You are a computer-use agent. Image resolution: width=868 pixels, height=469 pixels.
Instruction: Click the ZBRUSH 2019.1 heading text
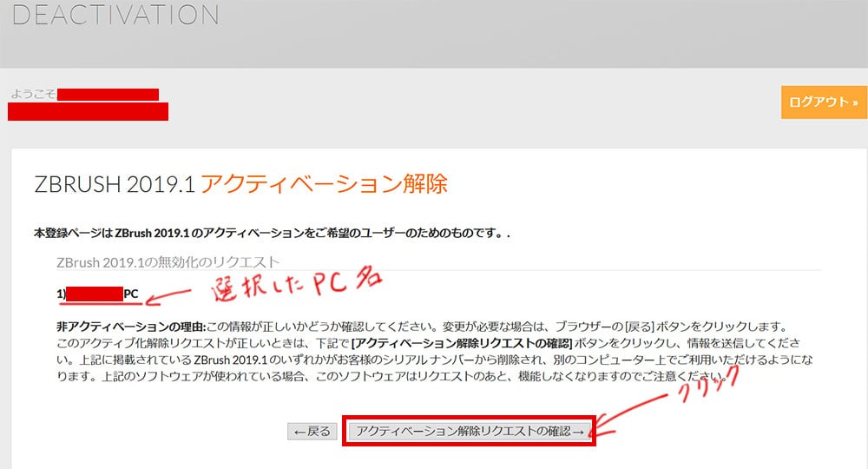(x=114, y=184)
